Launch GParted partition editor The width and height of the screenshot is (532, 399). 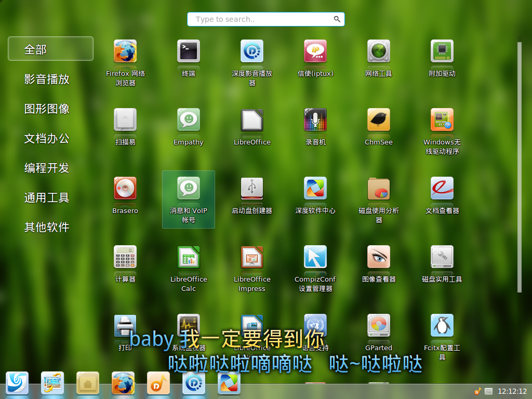click(x=379, y=325)
